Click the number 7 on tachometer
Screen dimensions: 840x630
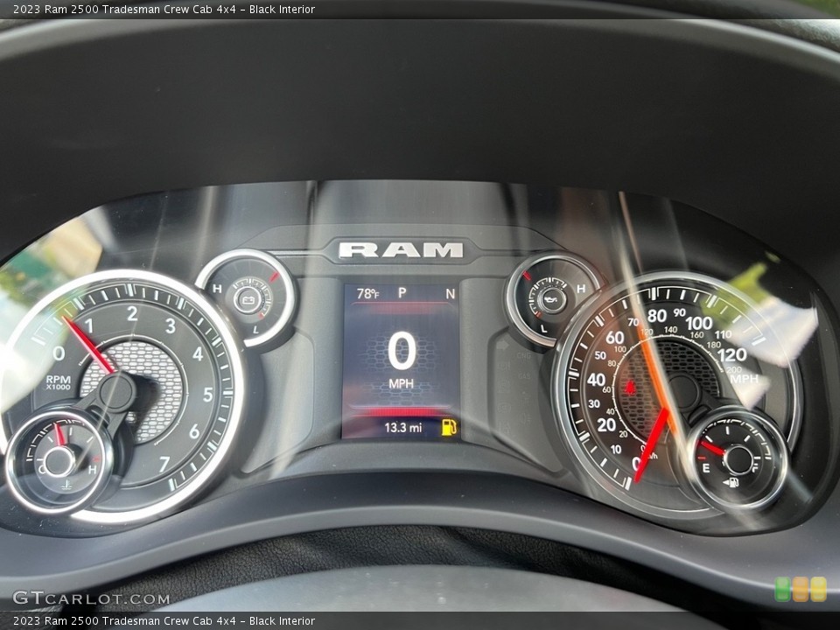click(164, 464)
